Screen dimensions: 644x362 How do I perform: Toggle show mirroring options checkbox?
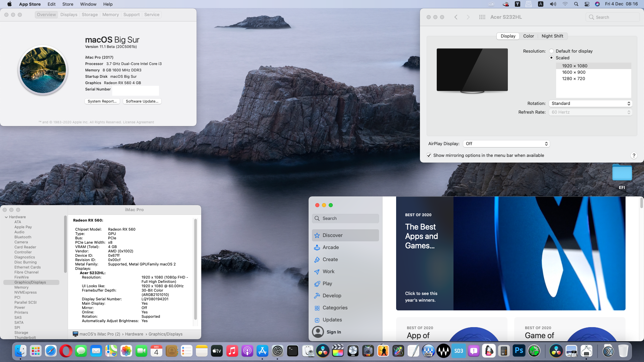tap(429, 156)
